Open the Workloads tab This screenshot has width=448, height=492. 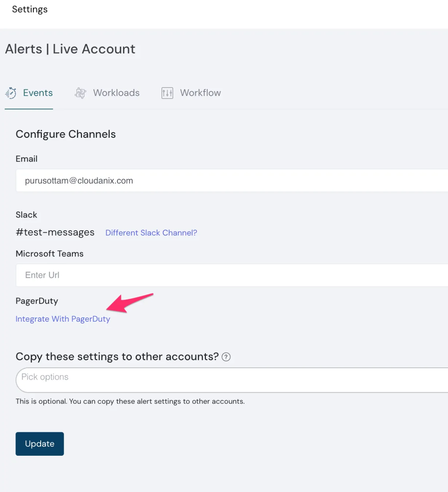pos(116,93)
